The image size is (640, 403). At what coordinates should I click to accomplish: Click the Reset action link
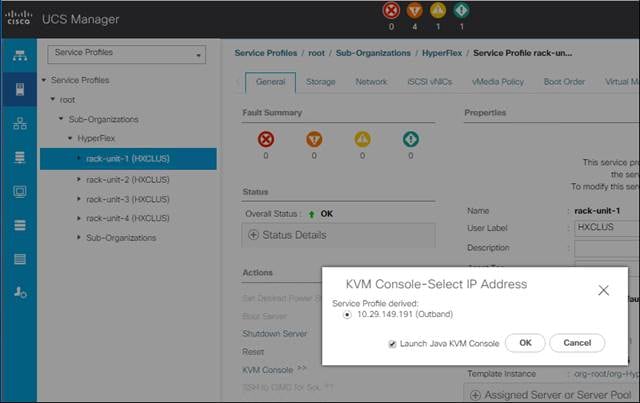click(x=253, y=352)
